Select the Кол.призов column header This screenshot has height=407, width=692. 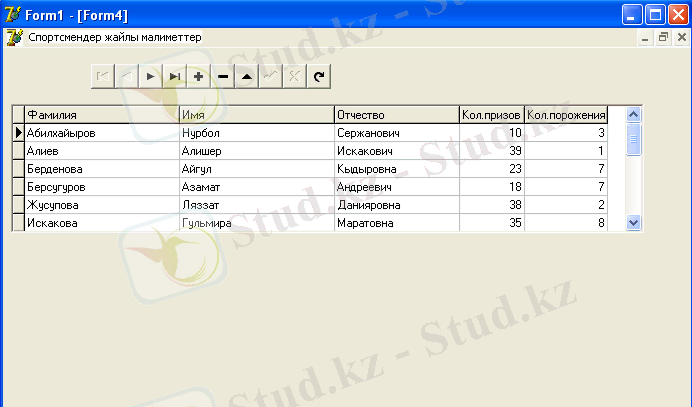492,115
